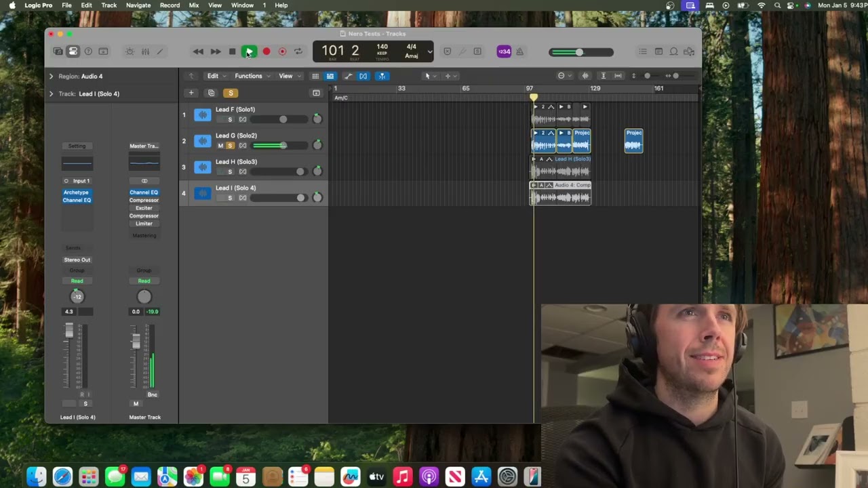868x488 pixels.
Task: Adjust the master volume slider in toolbar
Action: (582, 52)
